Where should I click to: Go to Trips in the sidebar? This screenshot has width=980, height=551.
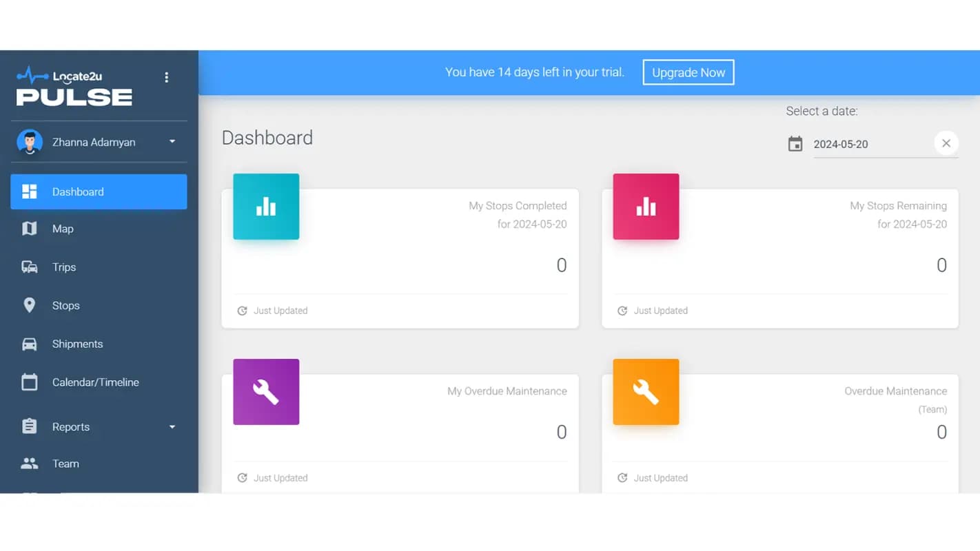point(64,267)
